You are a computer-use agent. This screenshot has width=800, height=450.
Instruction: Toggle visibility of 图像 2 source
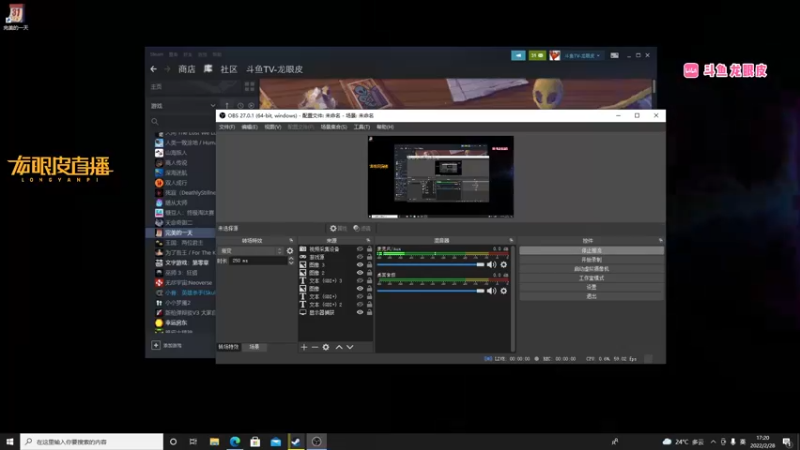[x=360, y=273]
